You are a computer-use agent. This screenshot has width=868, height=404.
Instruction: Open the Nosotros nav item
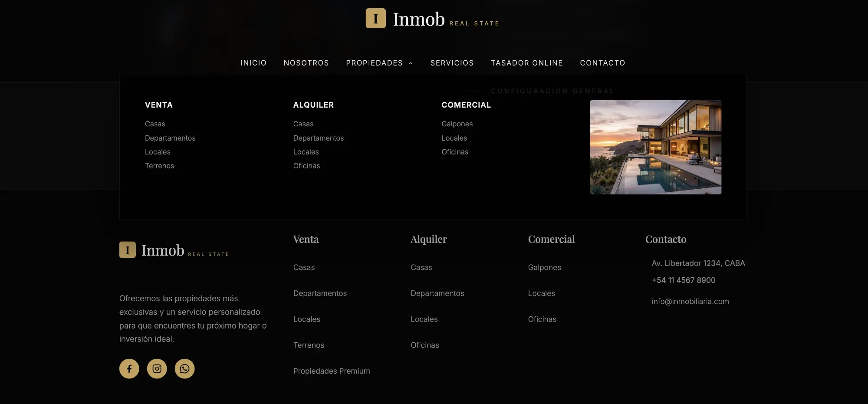306,63
